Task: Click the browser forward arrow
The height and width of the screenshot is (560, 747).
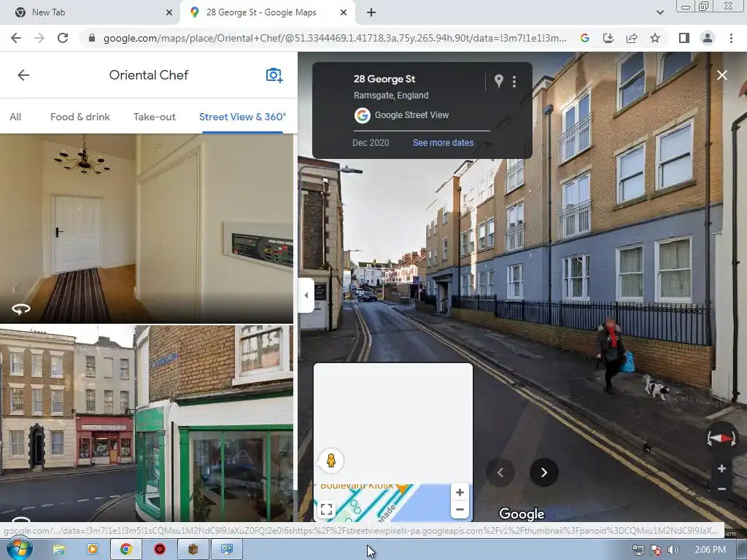Action: [39, 38]
